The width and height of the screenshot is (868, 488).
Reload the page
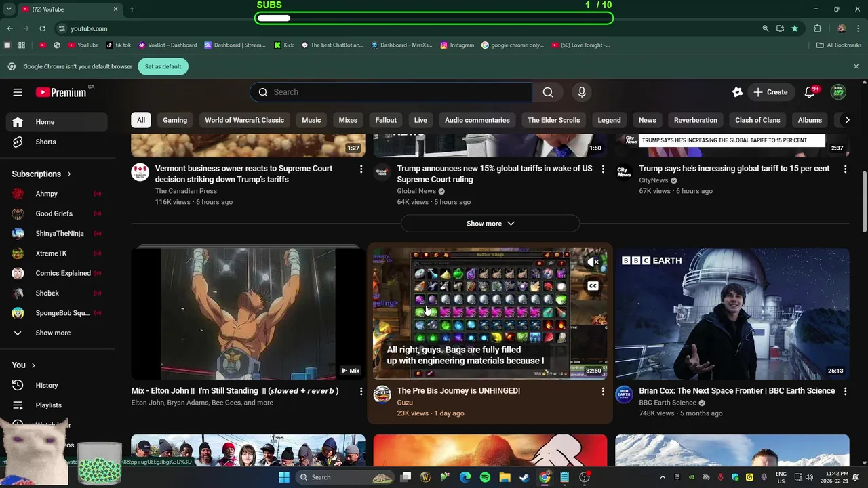(x=42, y=28)
